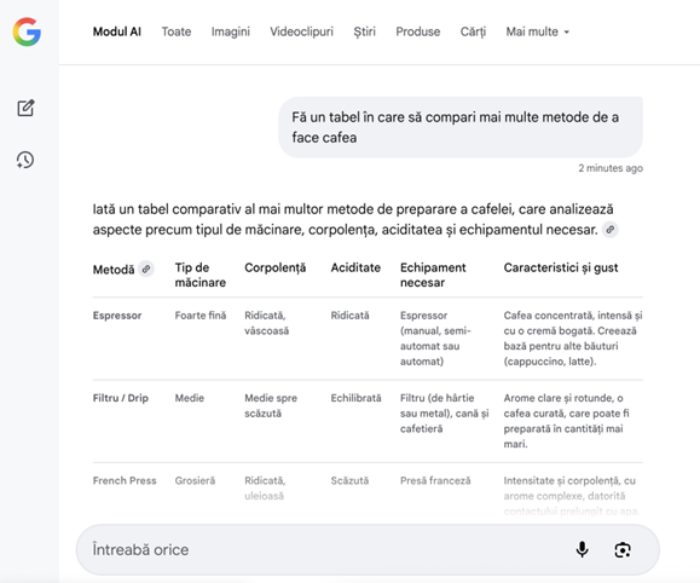This screenshot has width=700, height=583.
Task: Click the microphone voice search icon
Action: tap(582, 549)
